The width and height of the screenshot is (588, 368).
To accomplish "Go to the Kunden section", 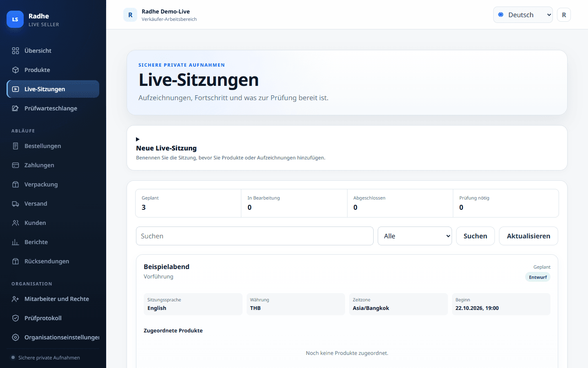I will click(x=53, y=223).
